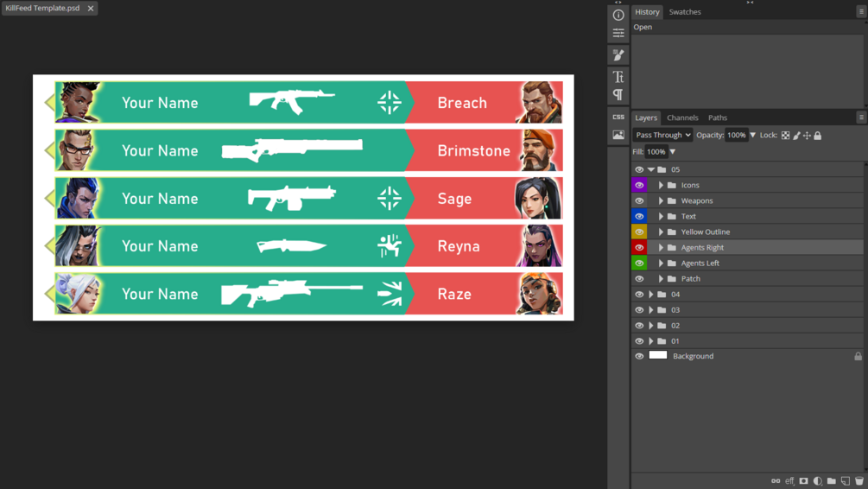Toggle Yellow Outline folder visibility
Screen dimensions: 868x489
639,232
